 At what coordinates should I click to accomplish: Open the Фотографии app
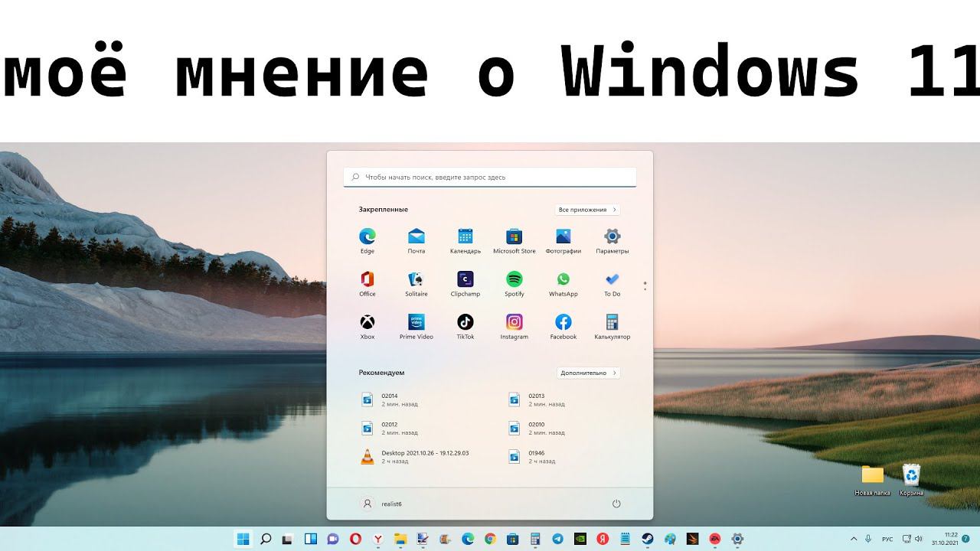[563, 240]
